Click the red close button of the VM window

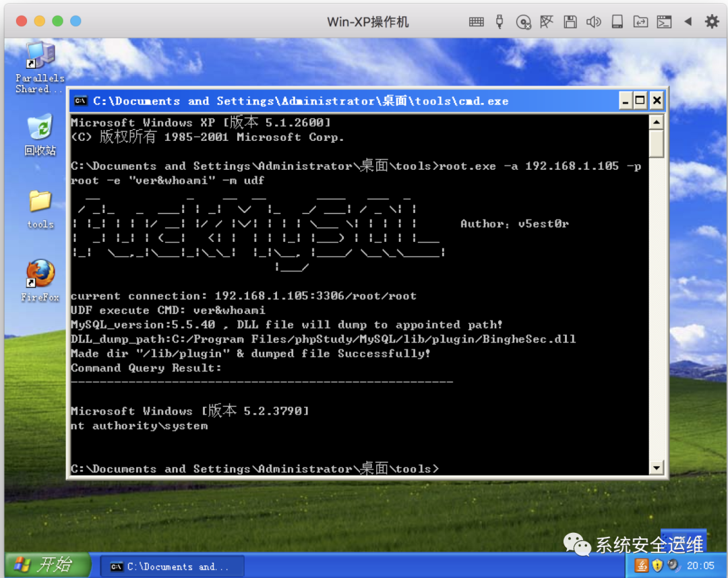point(22,21)
